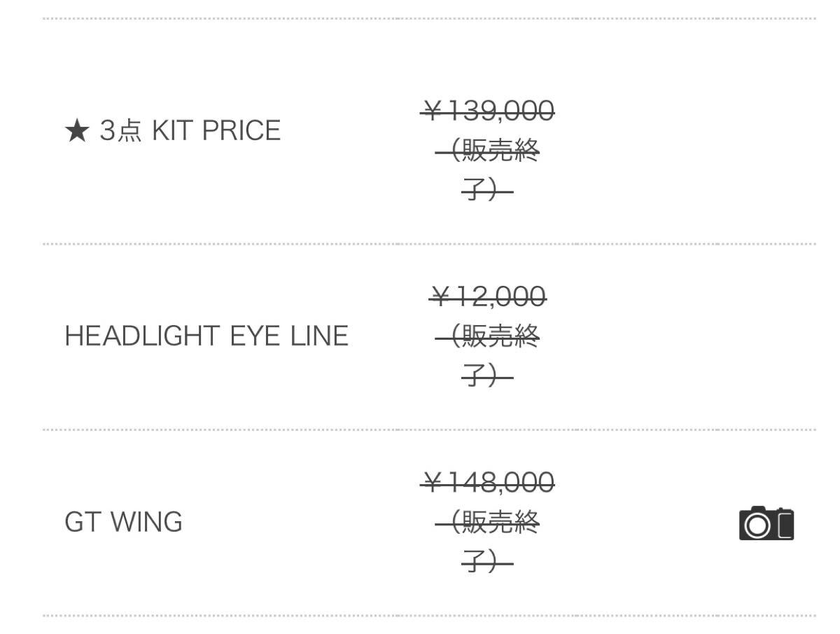Click the yen symbol of ¥148,000
The width and height of the screenshot is (840, 634).
[433, 482]
